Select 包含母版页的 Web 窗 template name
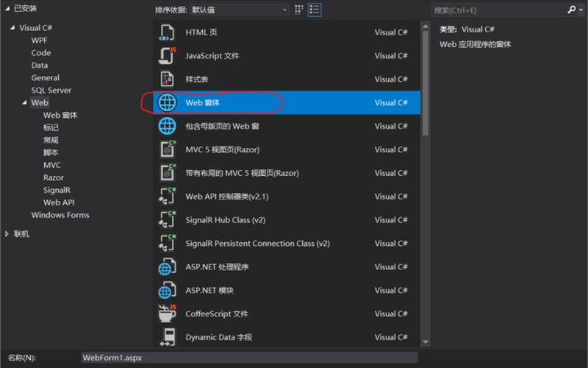Viewport: 588px width, 368px height. (222, 126)
